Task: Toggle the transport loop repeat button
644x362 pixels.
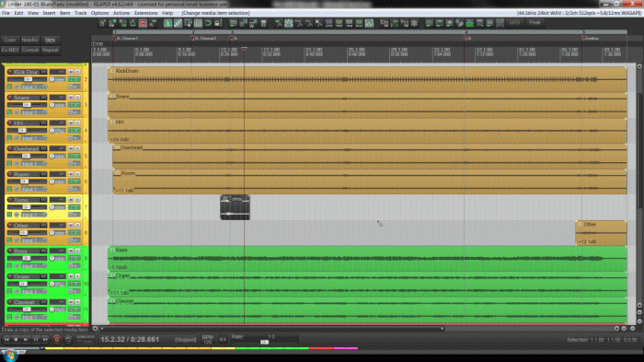Action: 68,340
